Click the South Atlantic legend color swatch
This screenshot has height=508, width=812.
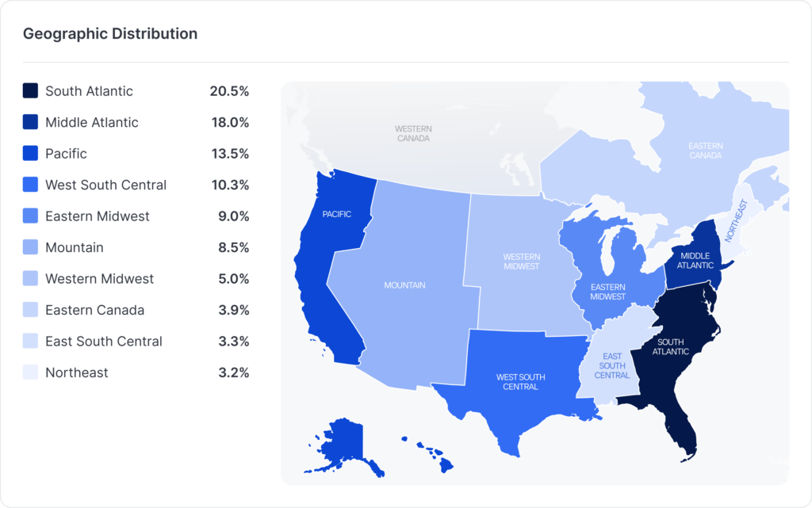[30, 91]
